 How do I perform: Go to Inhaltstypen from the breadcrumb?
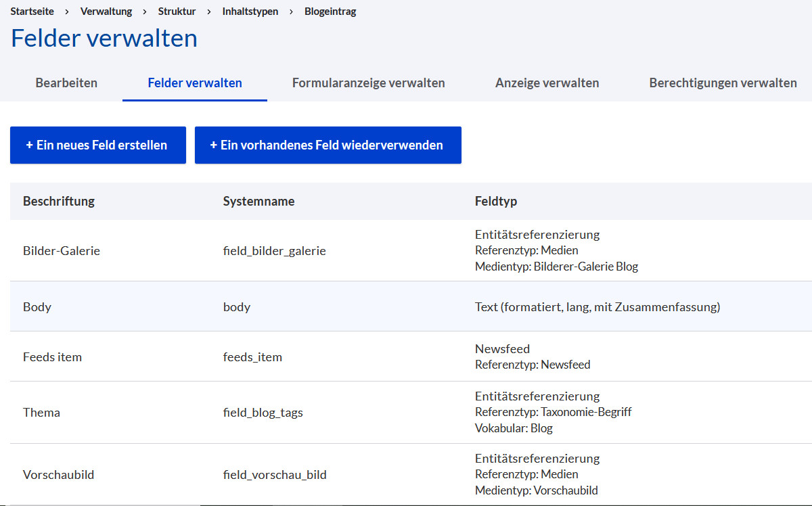250,11
